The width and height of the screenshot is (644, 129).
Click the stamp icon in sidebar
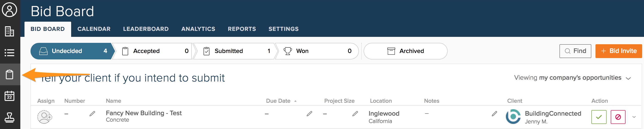click(x=9, y=117)
